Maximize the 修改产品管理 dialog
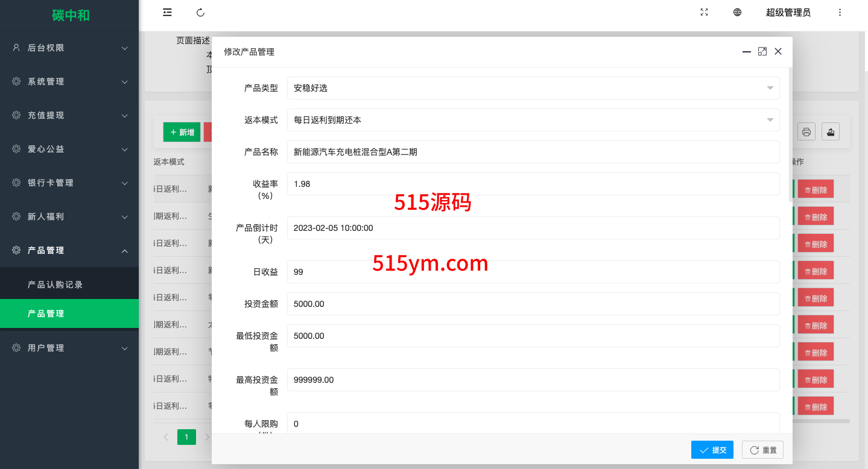Screen dimensions: 868x469 pos(762,52)
